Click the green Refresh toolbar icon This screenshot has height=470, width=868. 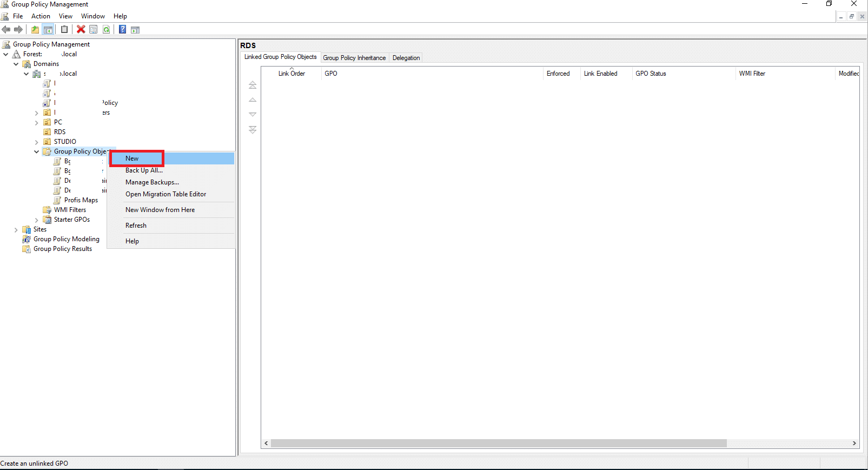[107, 29]
